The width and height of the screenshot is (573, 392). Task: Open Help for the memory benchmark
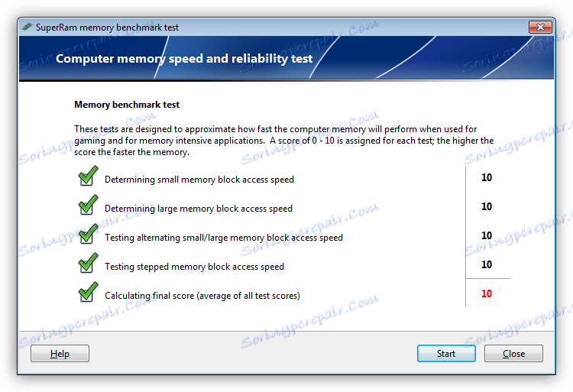60,353
